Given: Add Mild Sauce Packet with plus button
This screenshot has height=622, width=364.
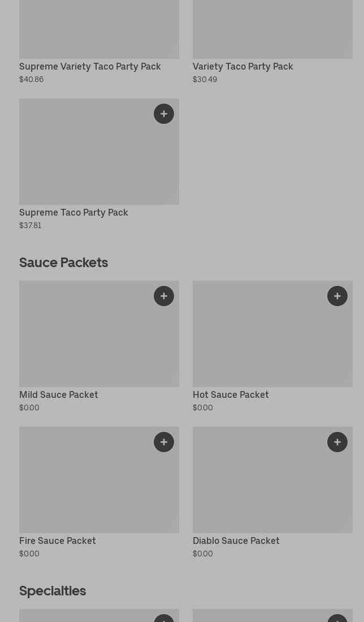Looking at the screenshot, I should click(164, 296).
